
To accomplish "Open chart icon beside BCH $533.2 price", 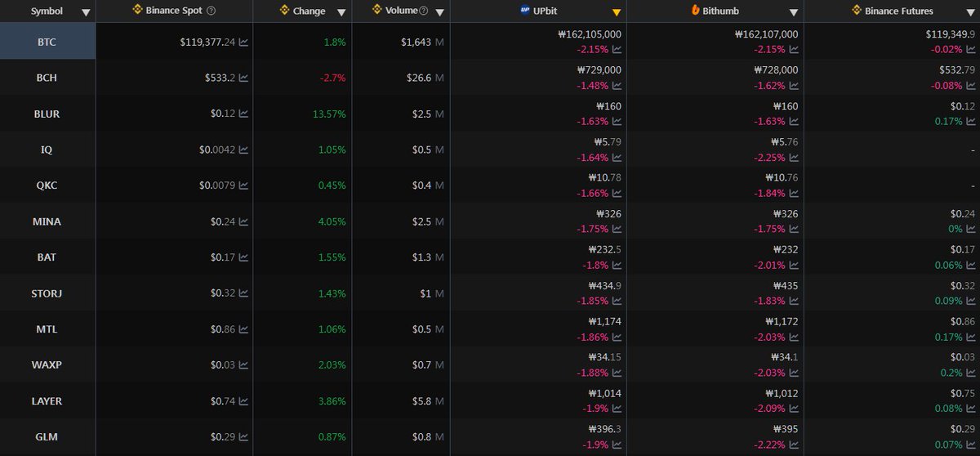I will (x=243, y=78).
